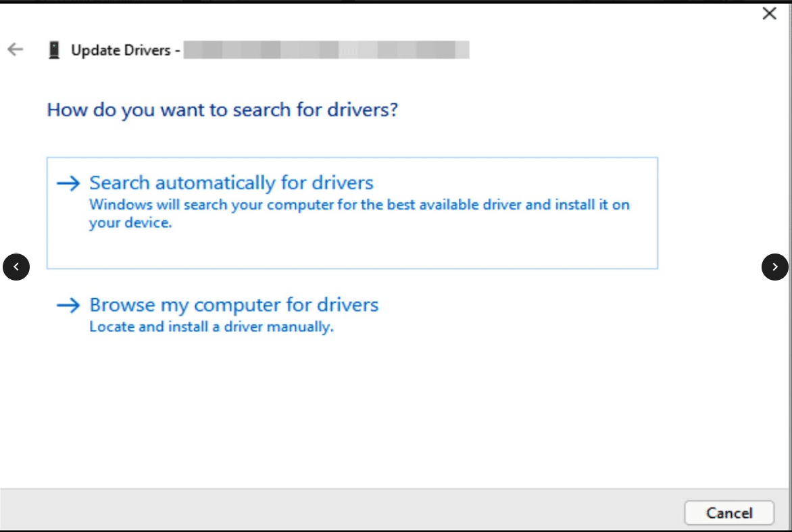Close the Update Drivers dialog with X
The width and height of the screenshot is (792, 532).
769,14
